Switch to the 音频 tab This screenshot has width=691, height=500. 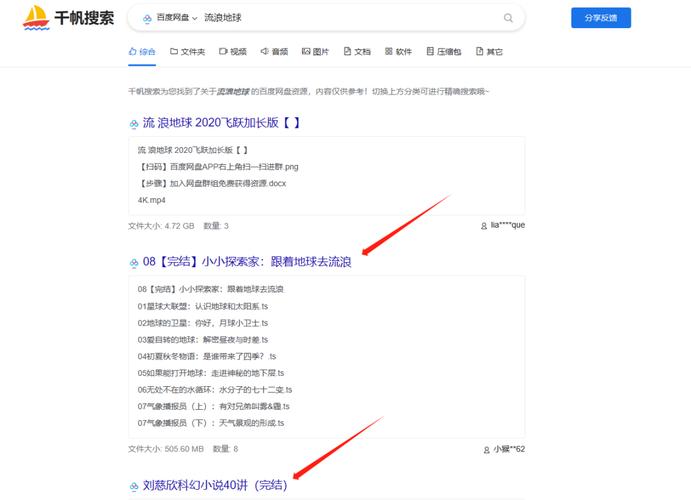point(274,52)
